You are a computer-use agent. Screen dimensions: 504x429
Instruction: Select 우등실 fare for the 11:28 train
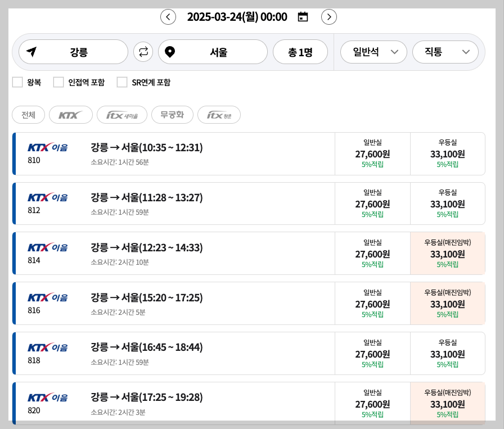point(447,204)
